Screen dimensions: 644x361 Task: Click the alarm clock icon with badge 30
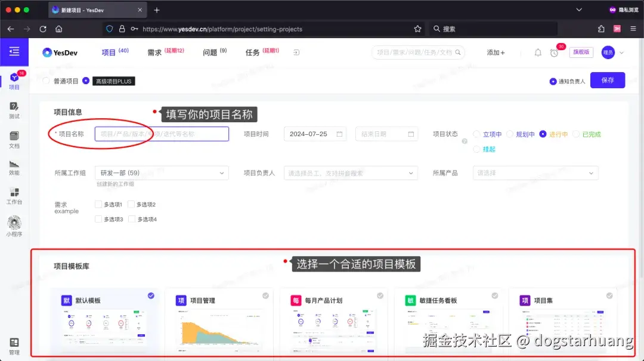pyautogui.click(x=554, y=53)
